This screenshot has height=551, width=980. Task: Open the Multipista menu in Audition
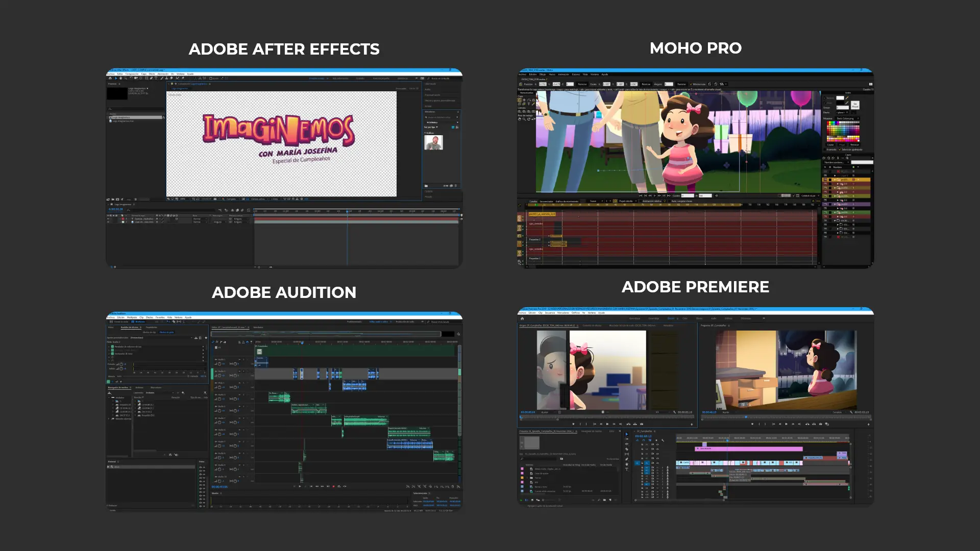[x=132, y=317]
